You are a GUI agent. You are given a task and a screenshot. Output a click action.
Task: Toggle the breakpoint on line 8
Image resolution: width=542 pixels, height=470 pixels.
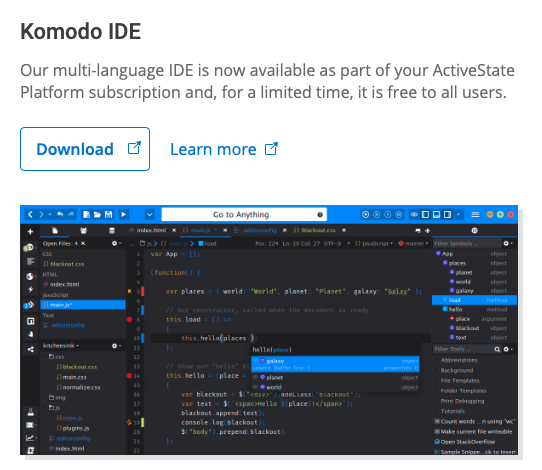click(x=130, y=319)
